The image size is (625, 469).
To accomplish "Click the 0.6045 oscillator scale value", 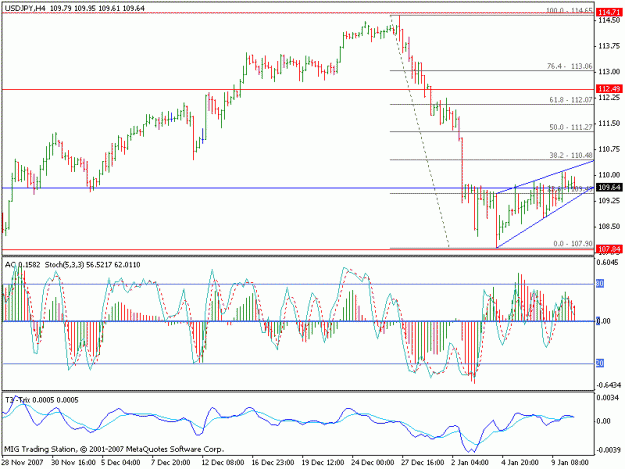I will [608, 262].
